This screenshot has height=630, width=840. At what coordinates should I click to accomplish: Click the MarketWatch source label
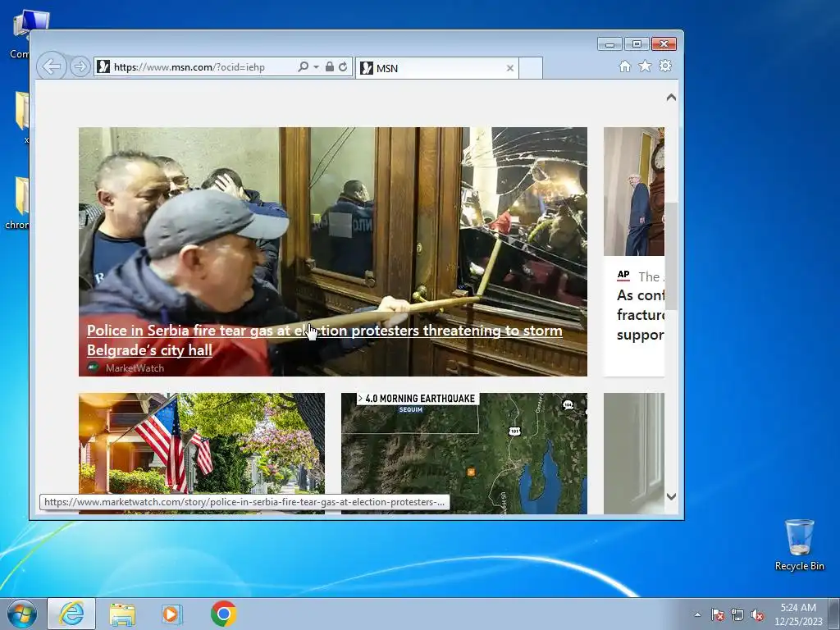pyautogui.click(x=135, y=368)
